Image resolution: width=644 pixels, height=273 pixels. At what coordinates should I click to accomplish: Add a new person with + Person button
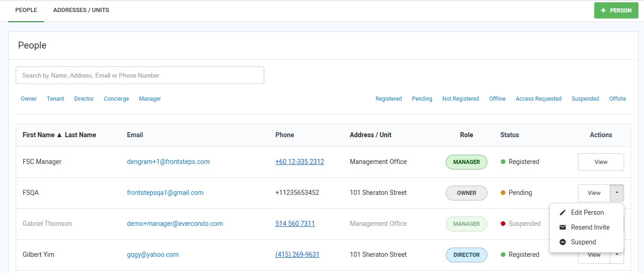click(x=616, y=11)
